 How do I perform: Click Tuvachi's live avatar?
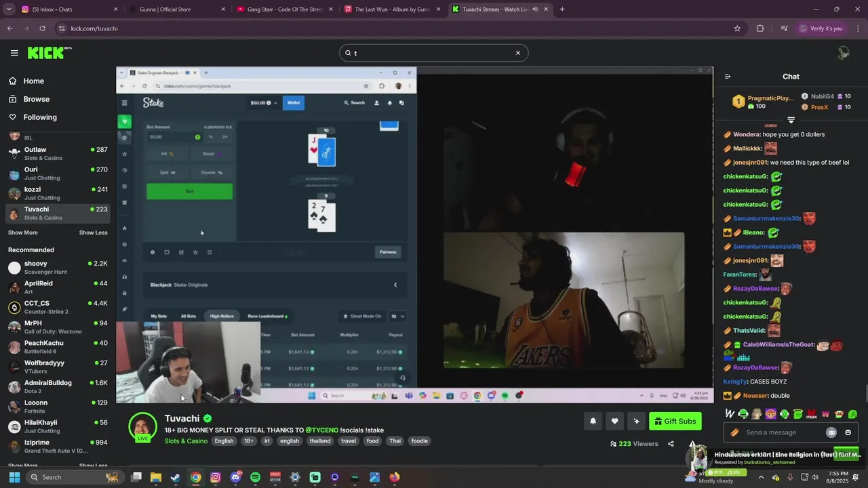click(x=142, y=427)
